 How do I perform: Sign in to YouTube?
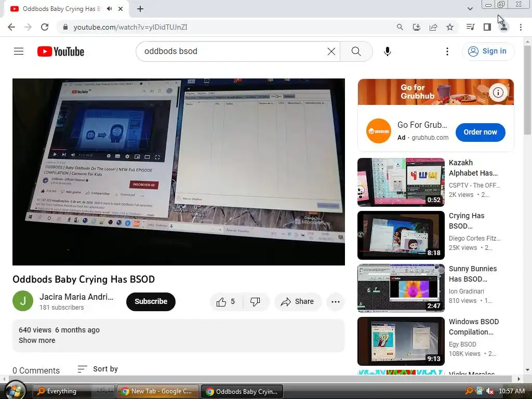[488, 51]
